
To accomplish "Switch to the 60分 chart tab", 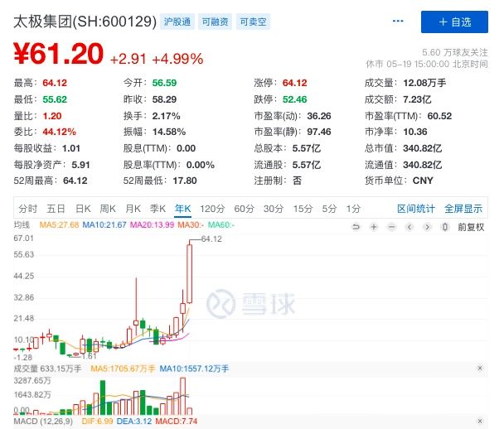I will click(x=244, y=209).
